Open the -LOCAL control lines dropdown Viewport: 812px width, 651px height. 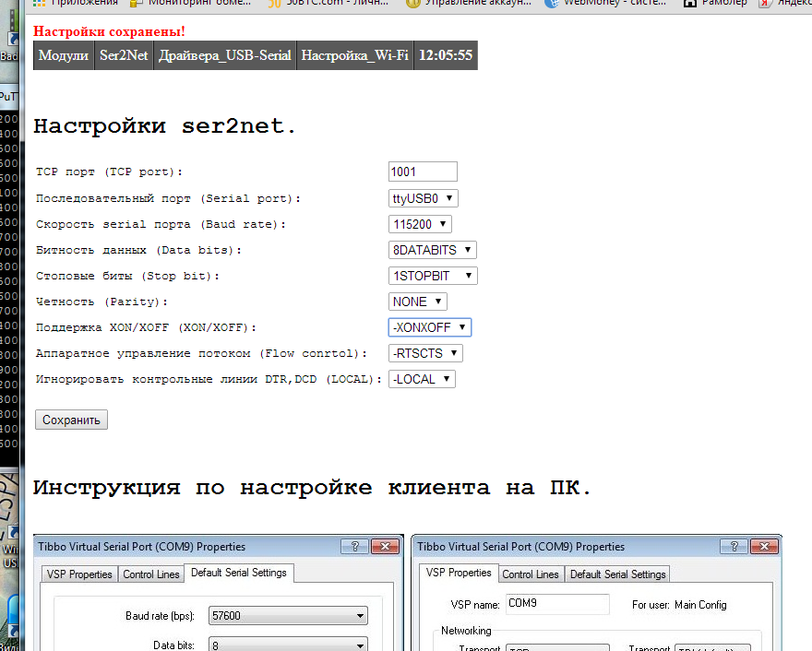[422, 379]
